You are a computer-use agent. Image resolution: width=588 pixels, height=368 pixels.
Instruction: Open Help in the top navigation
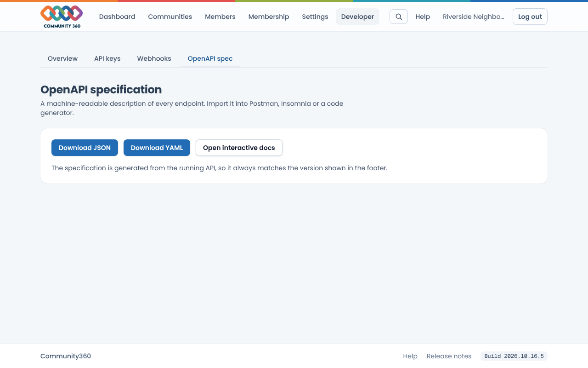click(x=423, y=17)
